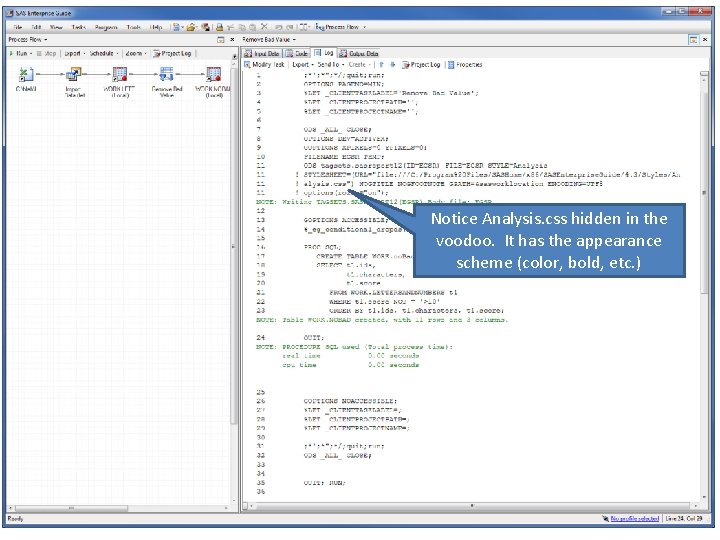Open Properties from the task toolbar
The width and height of the screenshot is (720, 540).
pyautogui.click(x=465, y=65)
